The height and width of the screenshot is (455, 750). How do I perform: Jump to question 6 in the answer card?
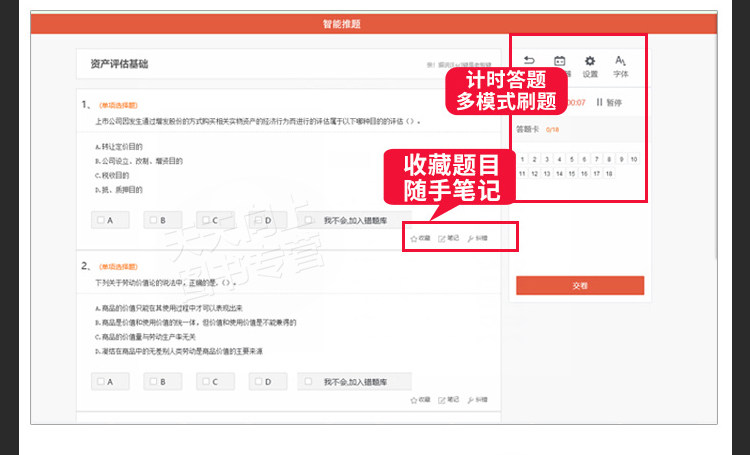click(x=584, y=159)
